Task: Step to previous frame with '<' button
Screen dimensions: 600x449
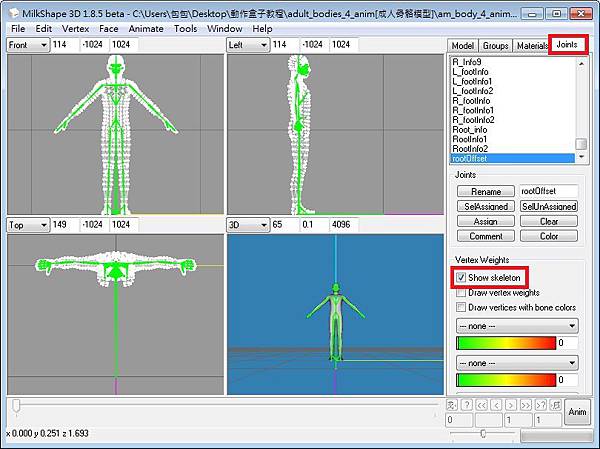Action: coord(496,405)
